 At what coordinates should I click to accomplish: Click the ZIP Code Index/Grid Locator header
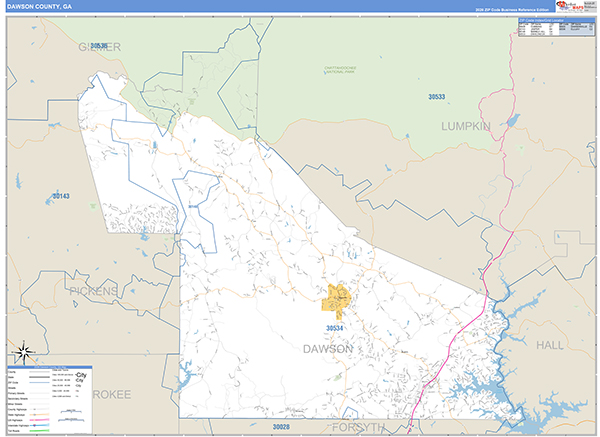(557, 20)
